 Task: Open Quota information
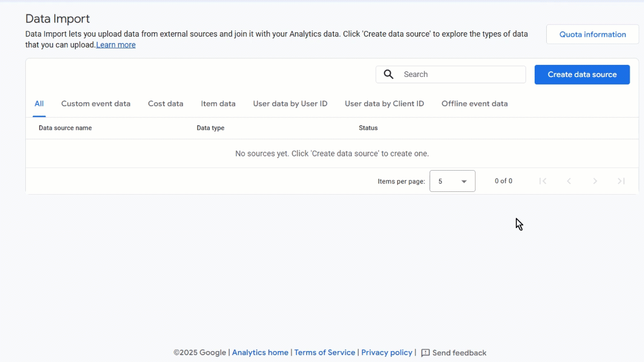pyautogui.click(x=592, y=34)
